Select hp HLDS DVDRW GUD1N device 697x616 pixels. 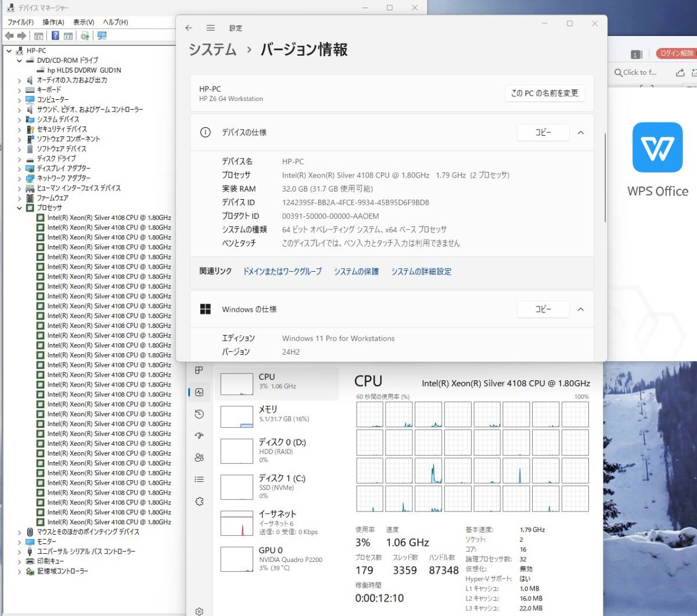click(x=84, y=70)
